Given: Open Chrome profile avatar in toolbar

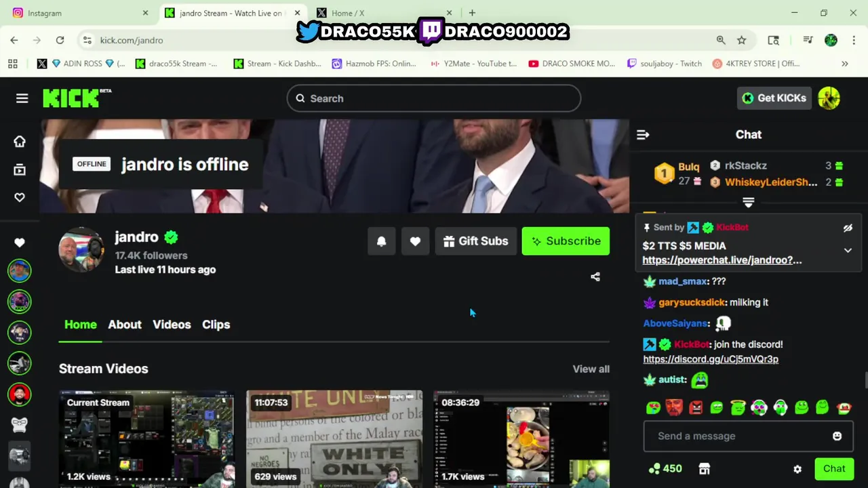Looking at the screenshot, I should click(831, 40).
